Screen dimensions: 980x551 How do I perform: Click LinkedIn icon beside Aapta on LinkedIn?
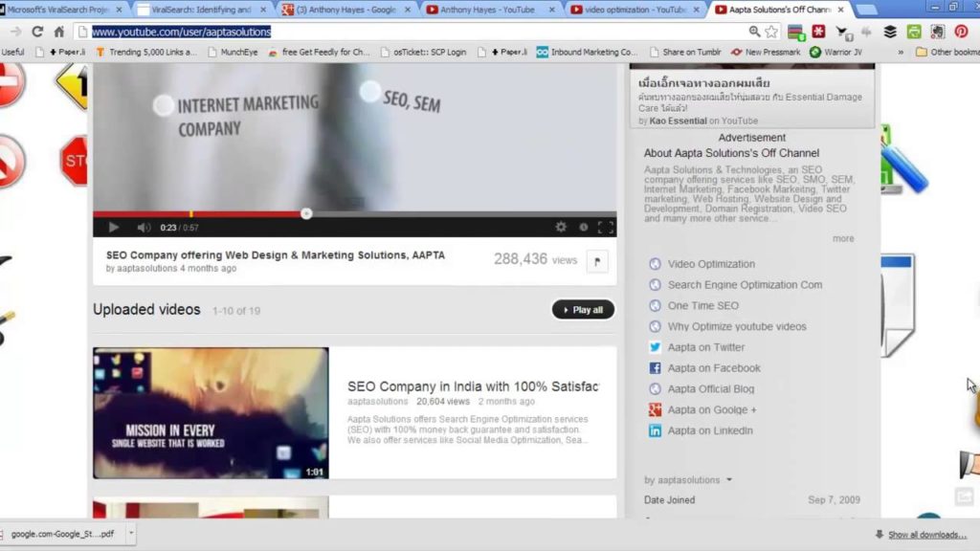tap(655, 430)
